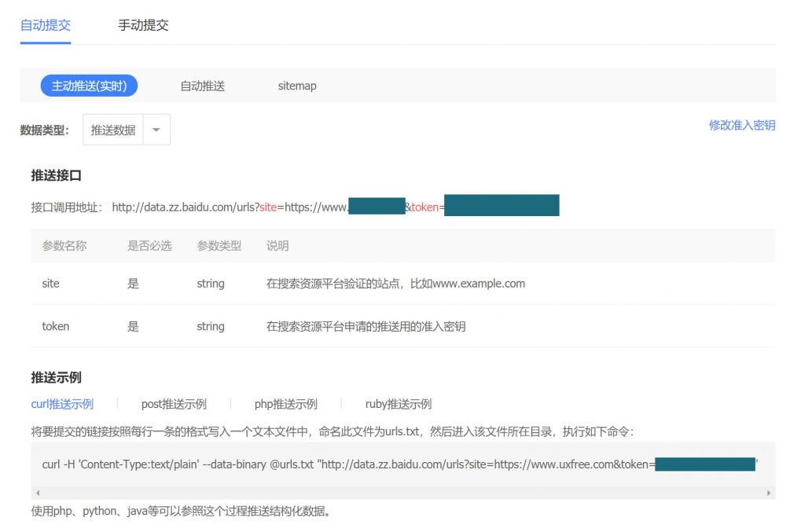Screen dimensions: 805x532
Task: Choose the sitemap submission option
Action: point(296,86)
